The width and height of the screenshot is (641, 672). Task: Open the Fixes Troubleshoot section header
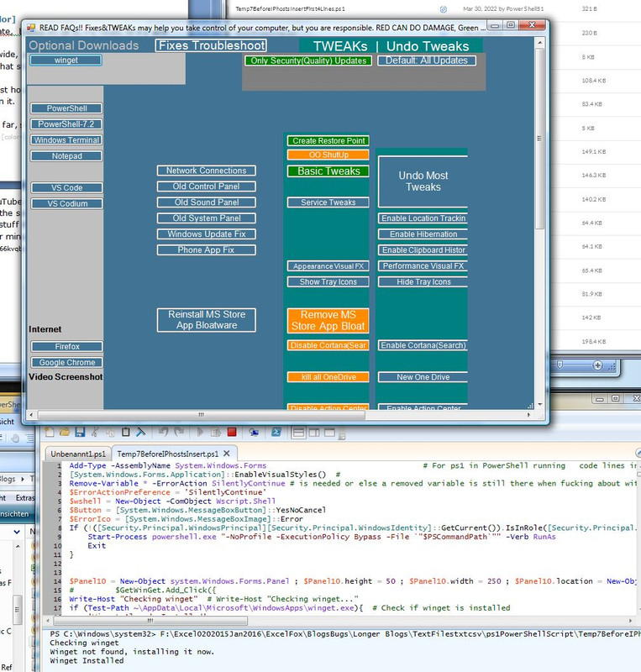click(211, 45)
